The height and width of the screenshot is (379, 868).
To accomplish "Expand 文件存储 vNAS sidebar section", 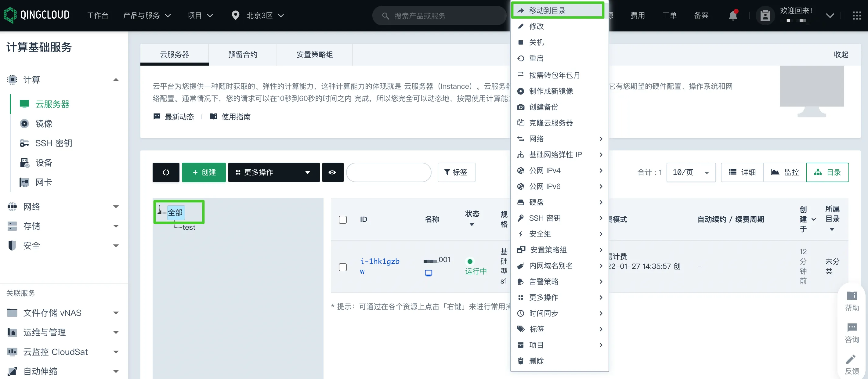I will point(116,313).
